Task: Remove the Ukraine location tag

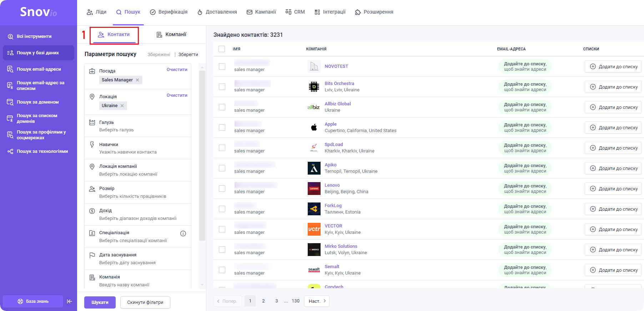Action: [122, 106]
